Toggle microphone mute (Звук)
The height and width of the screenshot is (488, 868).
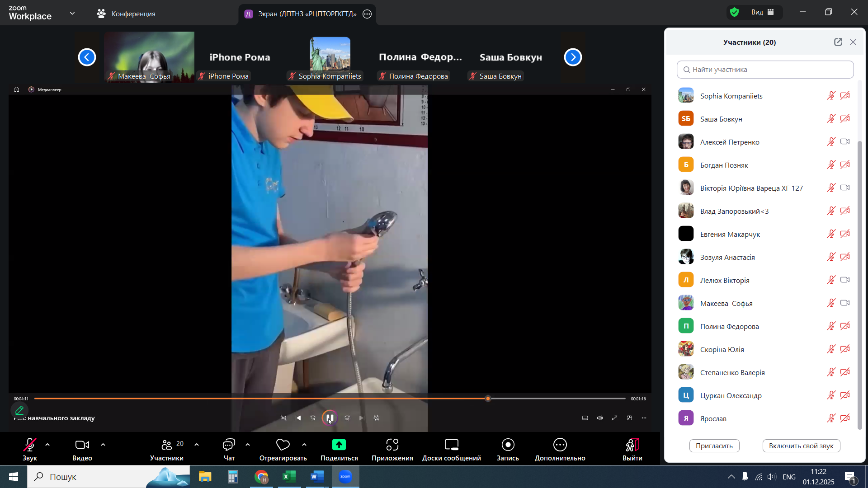point(30,445)
